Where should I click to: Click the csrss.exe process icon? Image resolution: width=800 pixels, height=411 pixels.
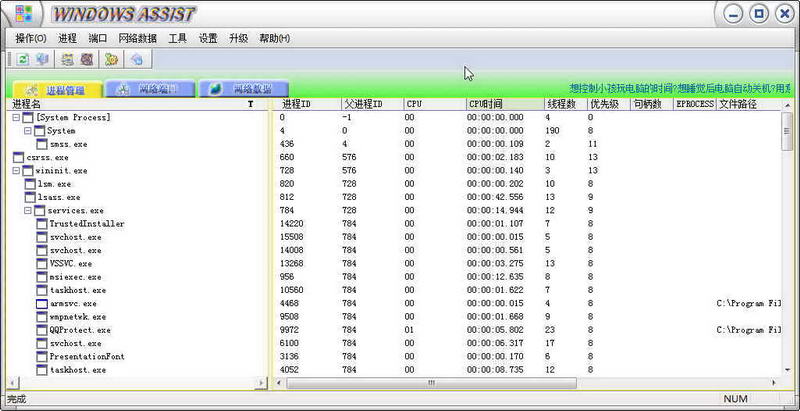click(x=18, y=158)
